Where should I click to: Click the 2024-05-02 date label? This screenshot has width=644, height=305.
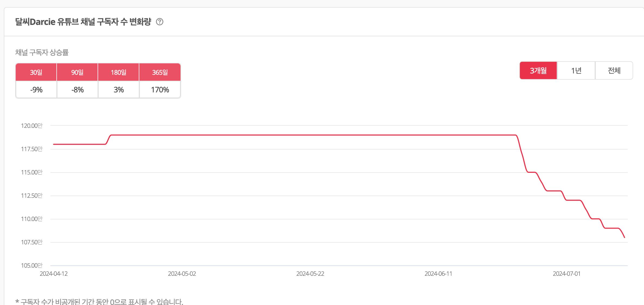pyautogui.click(x=182, y=274)
